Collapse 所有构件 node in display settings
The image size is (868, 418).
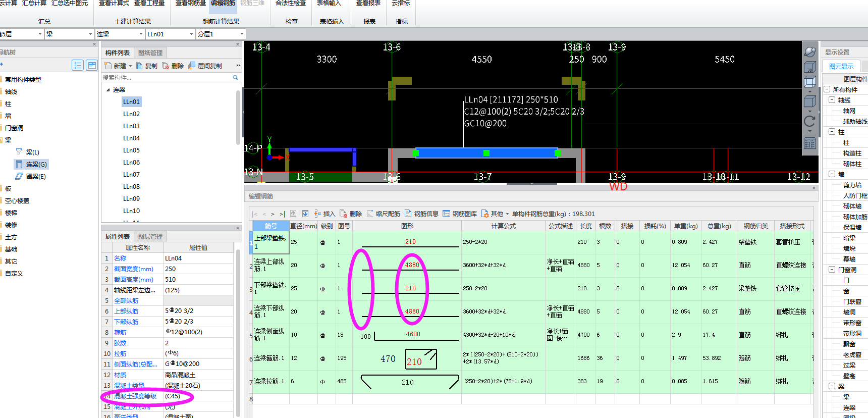coord(827,89)
